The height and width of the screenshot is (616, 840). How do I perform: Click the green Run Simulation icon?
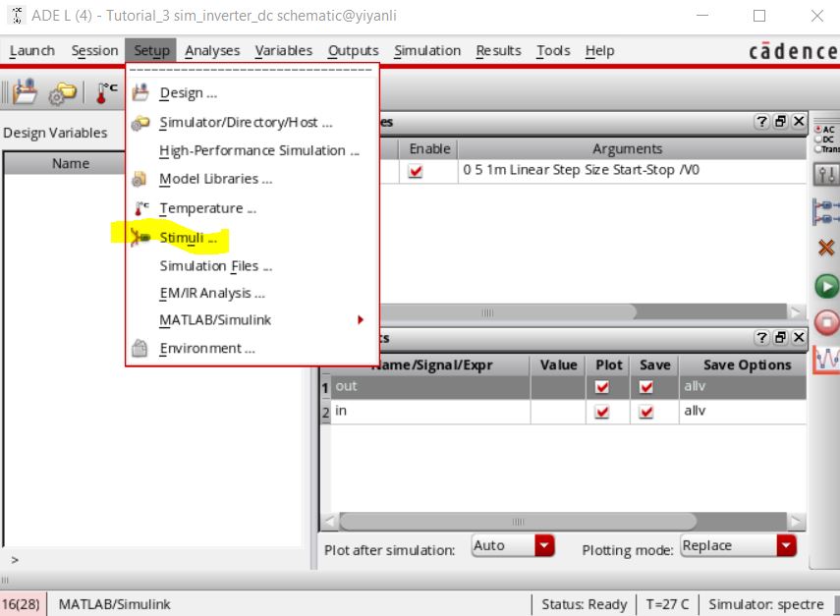click(x=826, y=286)
